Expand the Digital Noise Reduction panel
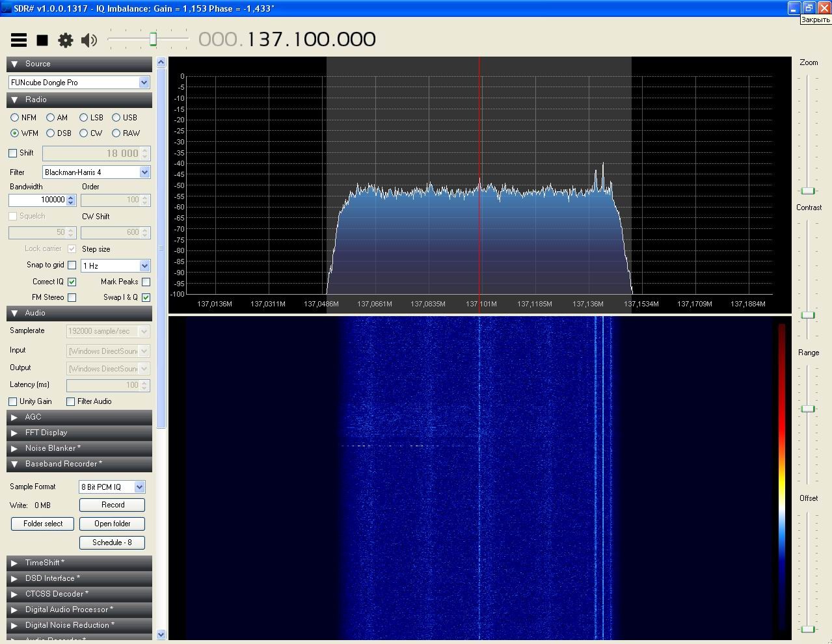Viewport: 832px width, 644px height. [79, 625]
